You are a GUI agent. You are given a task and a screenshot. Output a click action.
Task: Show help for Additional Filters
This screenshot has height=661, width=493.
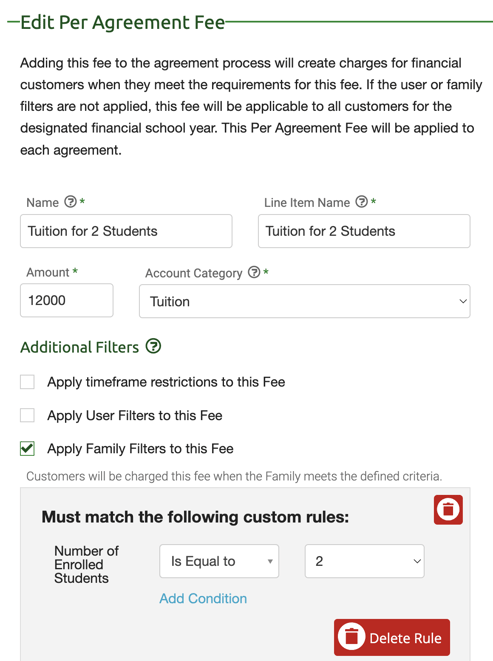click(153, 347)
